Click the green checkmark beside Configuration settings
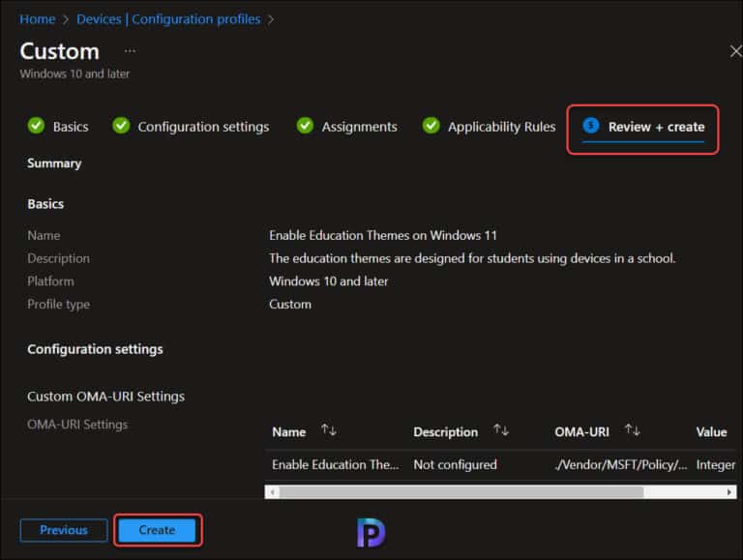The height and width of the screenshot is (560, 743). click(x=121, y=126)
